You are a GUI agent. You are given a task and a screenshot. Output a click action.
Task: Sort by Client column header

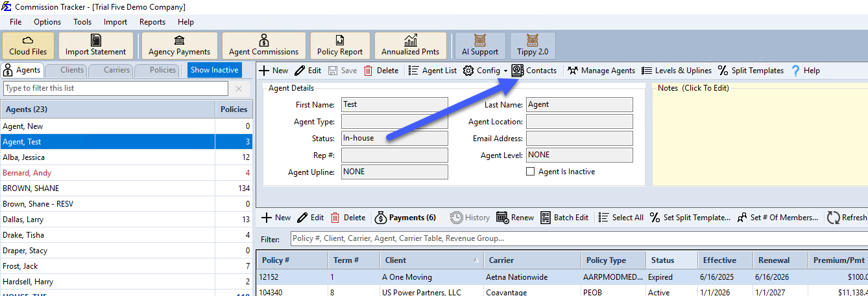pos(431,260)
